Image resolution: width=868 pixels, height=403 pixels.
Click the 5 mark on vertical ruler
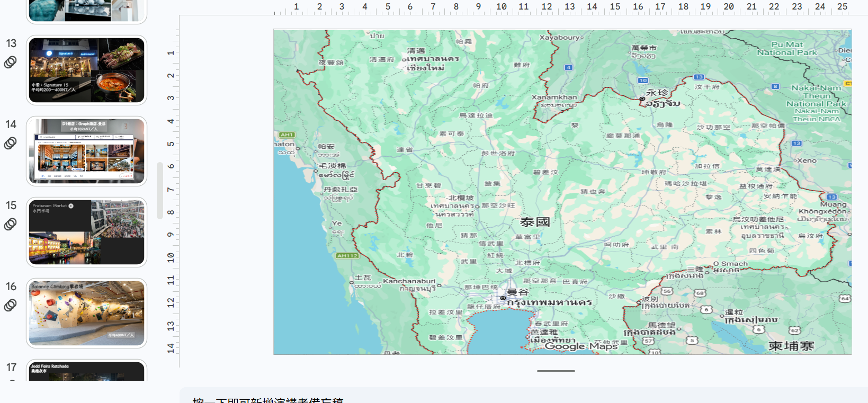pos(171,144)
